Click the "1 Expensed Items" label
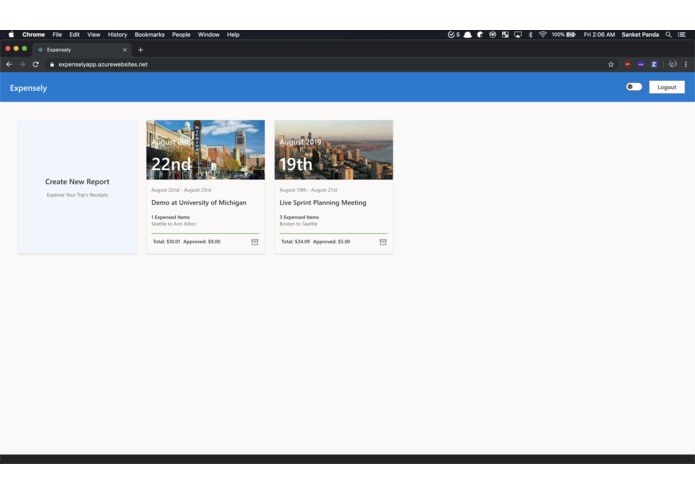 [171, 217]
